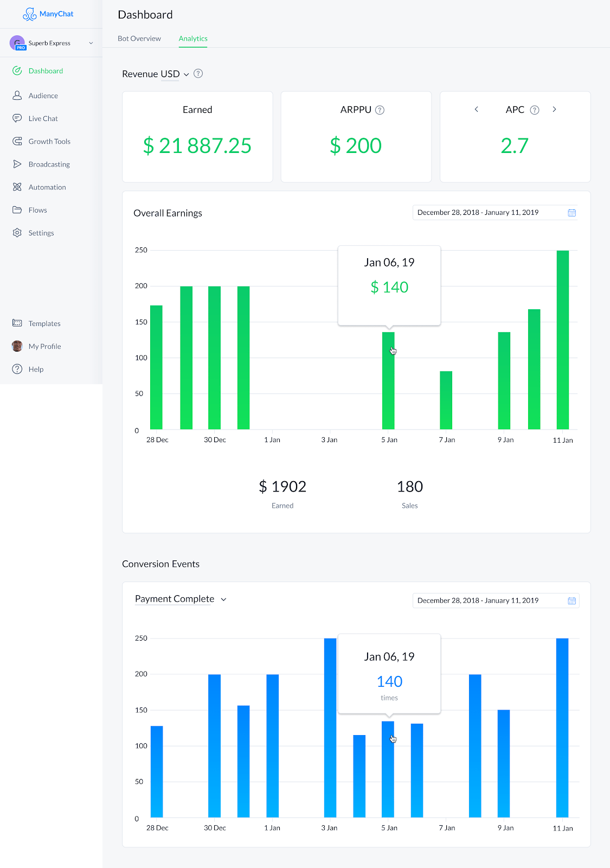Click the help icon next to Revenue USD

click(198, 74)
